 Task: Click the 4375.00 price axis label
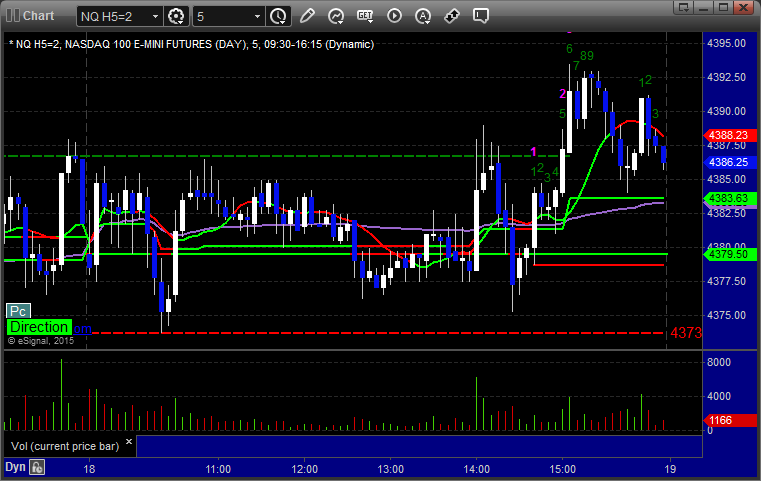[727, 315]
